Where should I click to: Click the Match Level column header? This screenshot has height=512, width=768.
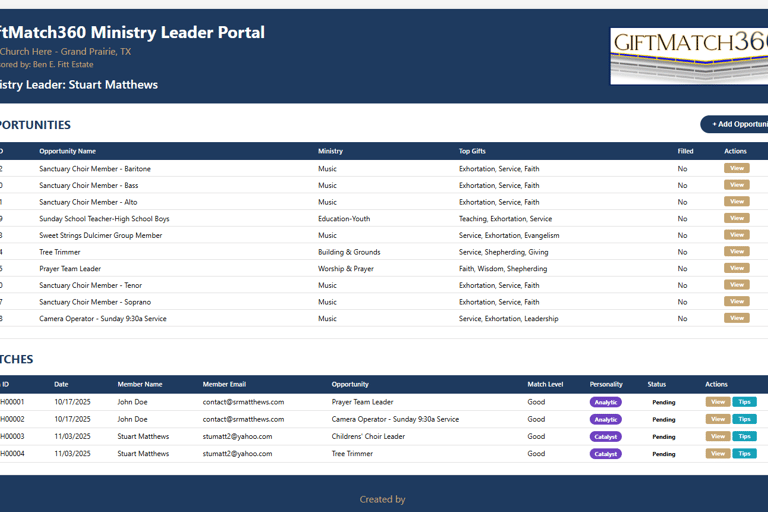(x=545, y=385)
